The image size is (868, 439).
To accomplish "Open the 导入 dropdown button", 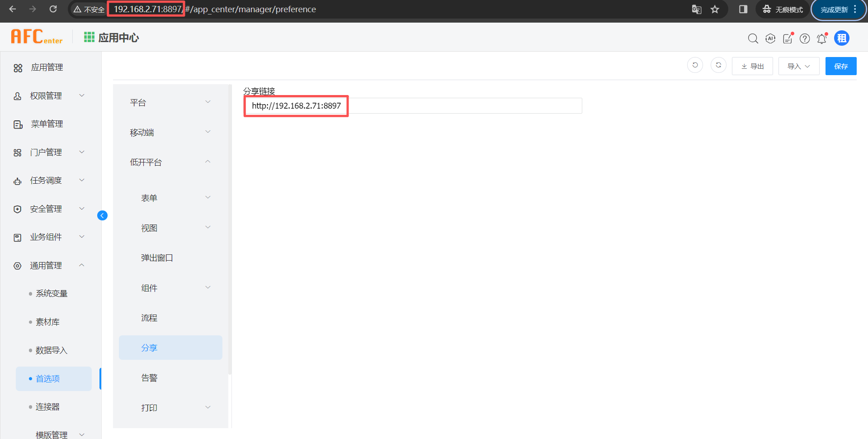I will point(798,66).
